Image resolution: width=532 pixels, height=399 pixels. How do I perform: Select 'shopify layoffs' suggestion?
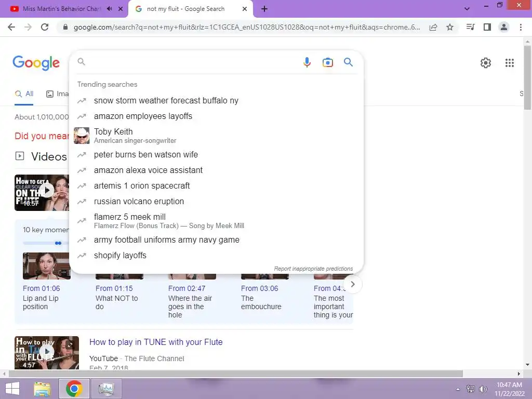216,255
